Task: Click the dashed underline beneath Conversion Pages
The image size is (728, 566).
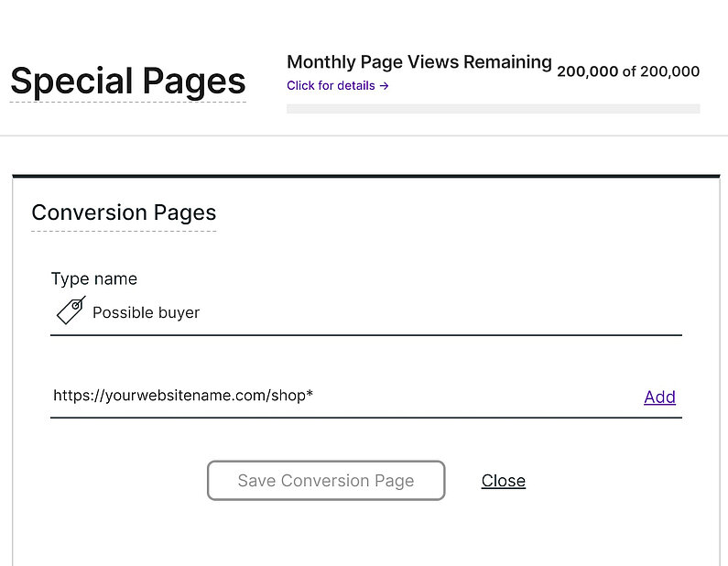Action: 124,232
